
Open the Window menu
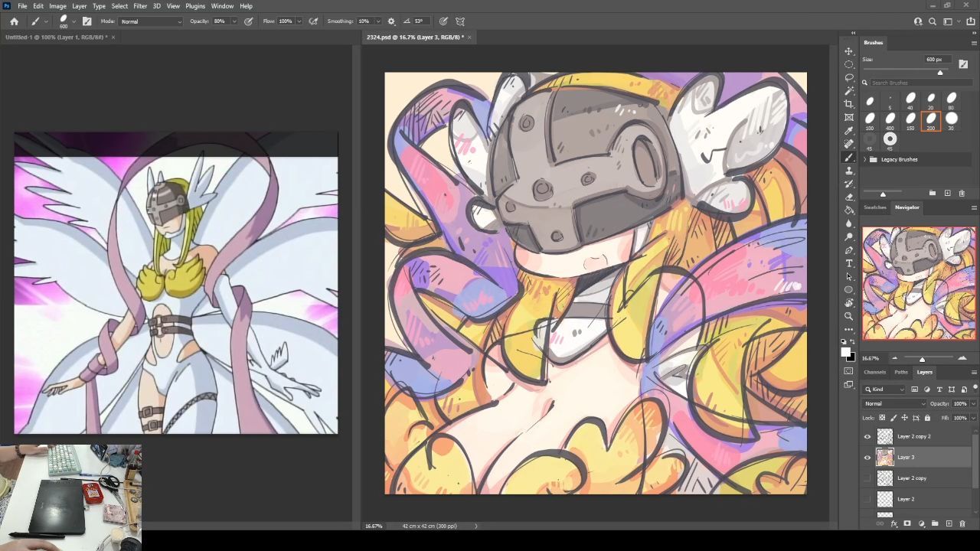(222, 6)
